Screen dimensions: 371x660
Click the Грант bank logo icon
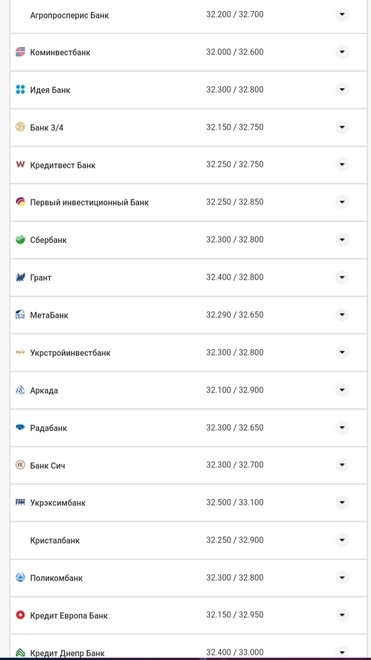pyautogui.click(x=20, y=277)
